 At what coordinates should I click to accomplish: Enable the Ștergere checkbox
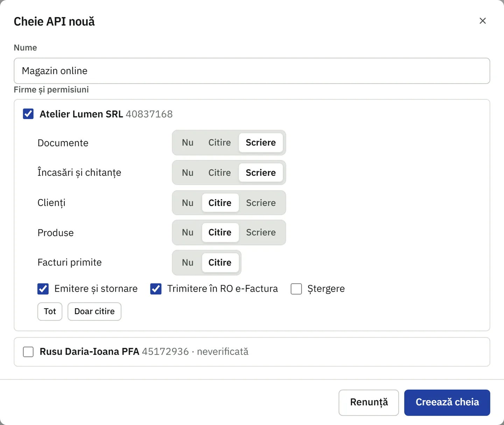click(x=296, y=289)
